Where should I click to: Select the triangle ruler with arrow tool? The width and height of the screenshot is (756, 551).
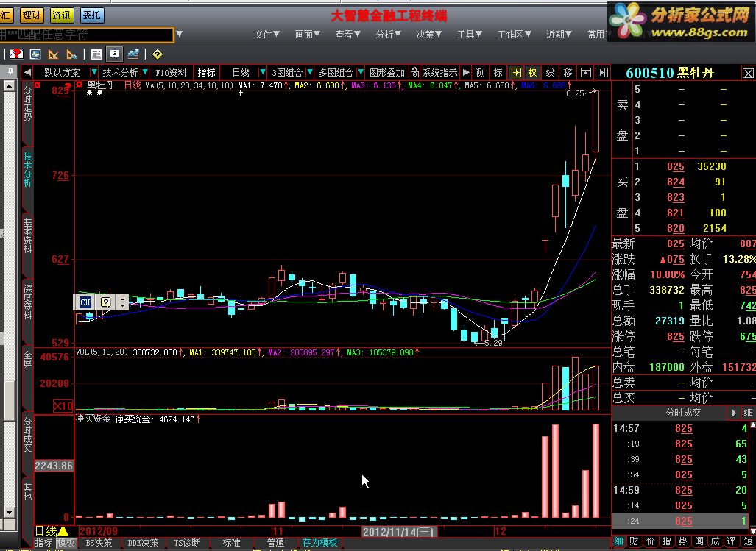(71, 54)
